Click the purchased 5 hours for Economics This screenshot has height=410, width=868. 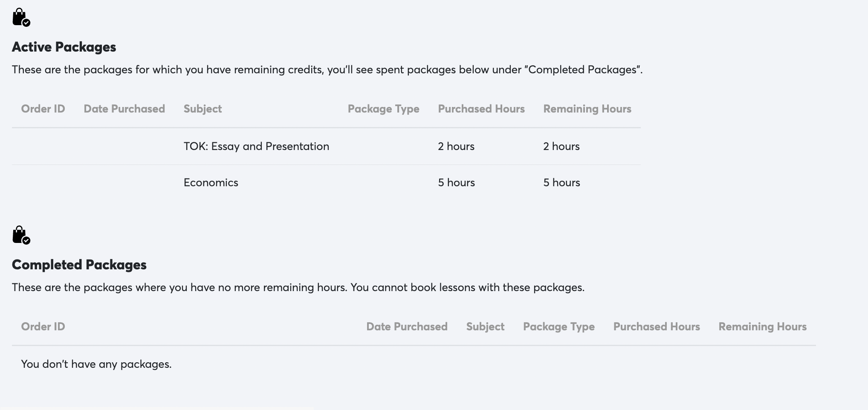click(x=456, y=182)
